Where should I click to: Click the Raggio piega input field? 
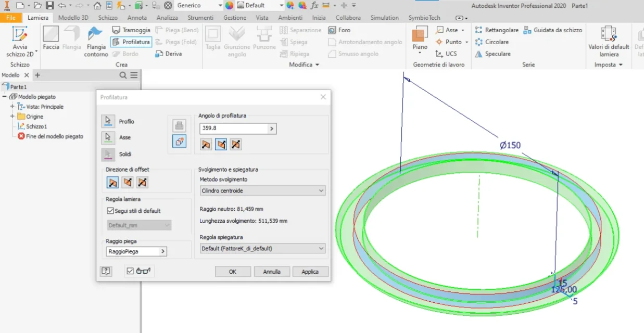click(x=133, y=251)
